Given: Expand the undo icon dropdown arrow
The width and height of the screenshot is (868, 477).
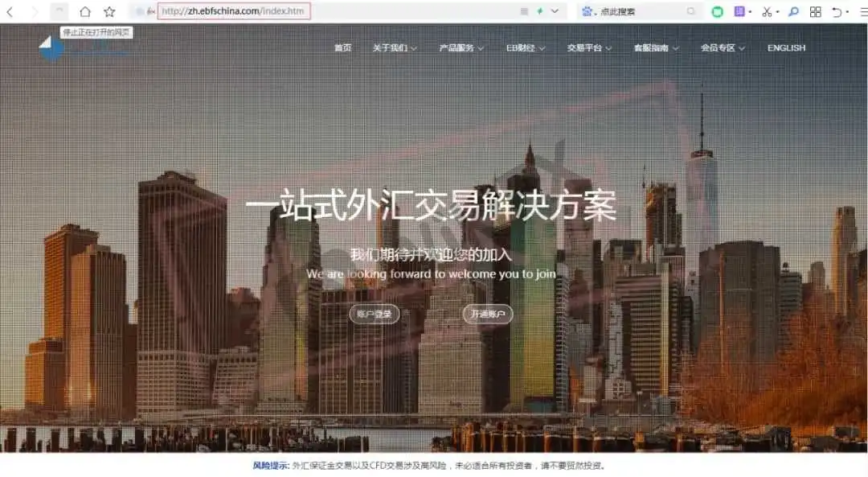Looking at the screenshot, I should click(x=847, y=11).
